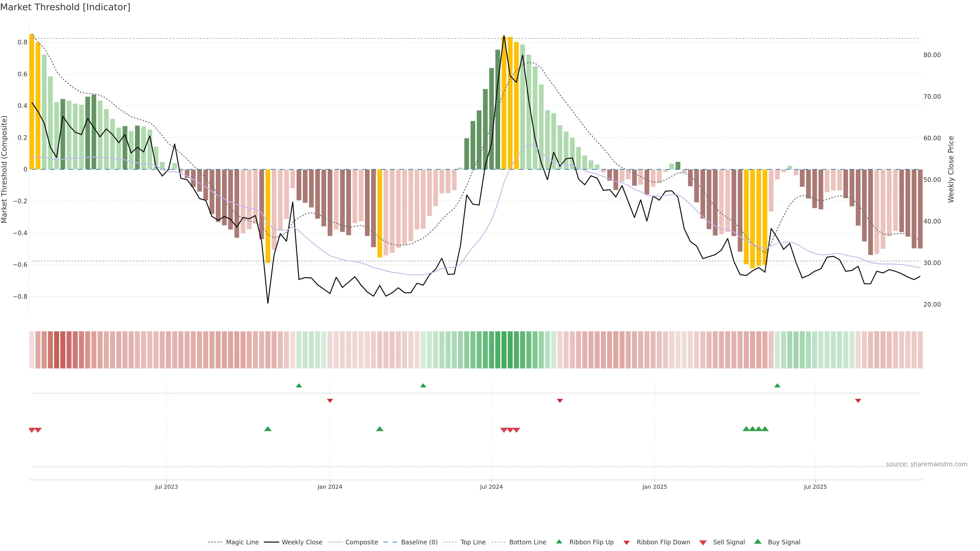Click the Jan 2025 x-axis label
980x551 pixels.
[654, 487]
